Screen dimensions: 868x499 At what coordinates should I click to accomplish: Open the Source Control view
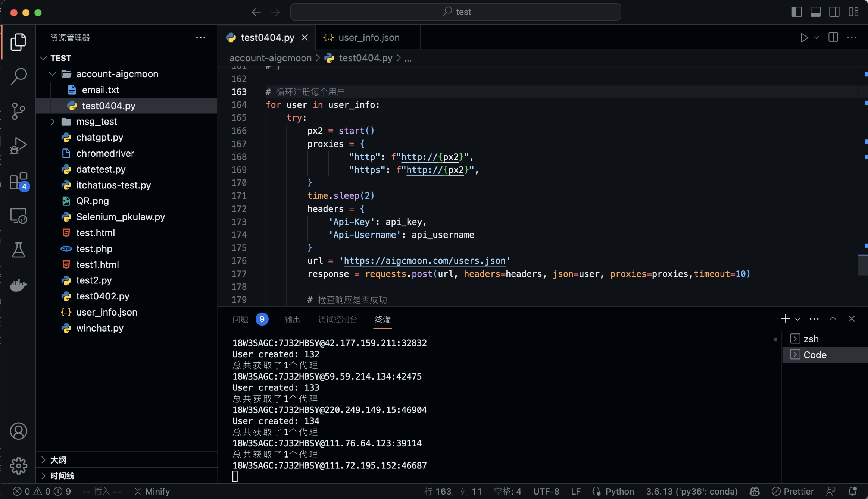[x=18, y=111]
